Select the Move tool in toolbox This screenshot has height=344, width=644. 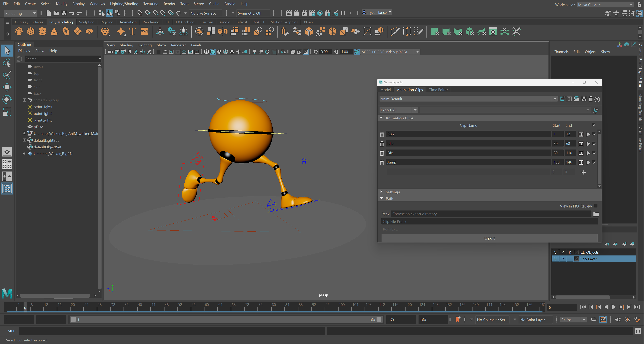[x=7, y=87]
